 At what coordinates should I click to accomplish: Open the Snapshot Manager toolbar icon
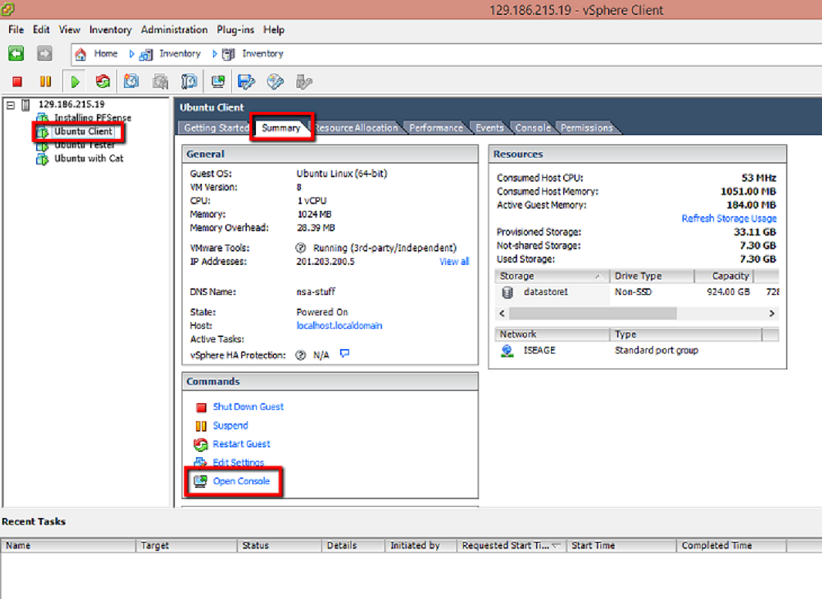click(189, 82)
